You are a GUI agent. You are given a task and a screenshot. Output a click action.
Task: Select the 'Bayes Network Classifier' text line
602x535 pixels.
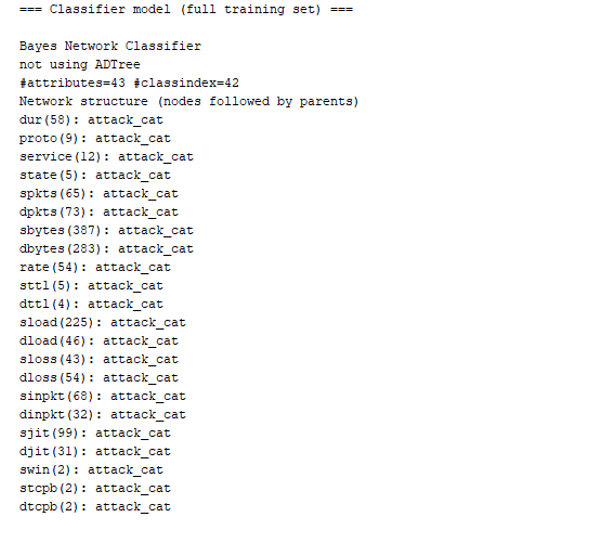point(110,46)
